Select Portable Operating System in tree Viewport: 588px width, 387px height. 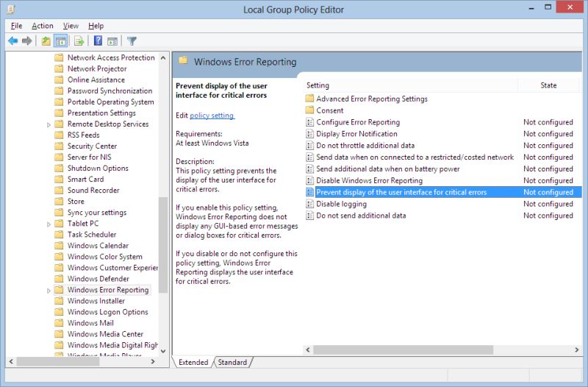pos(111,102)
